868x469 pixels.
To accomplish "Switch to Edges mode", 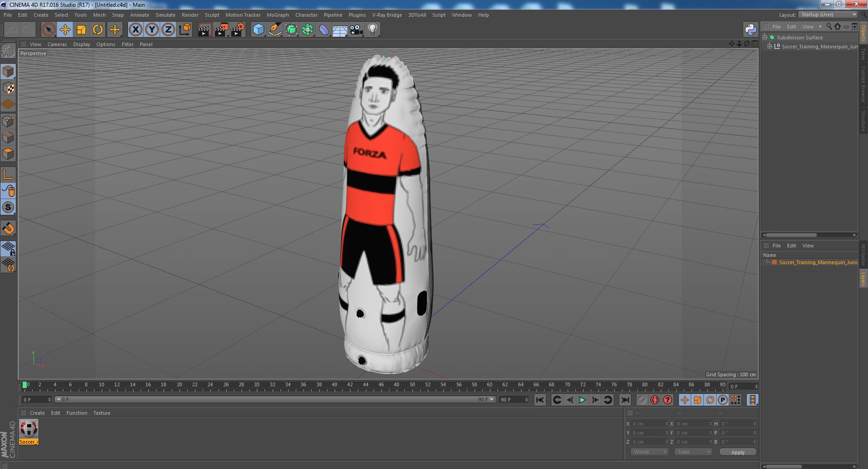I will 8,137.
